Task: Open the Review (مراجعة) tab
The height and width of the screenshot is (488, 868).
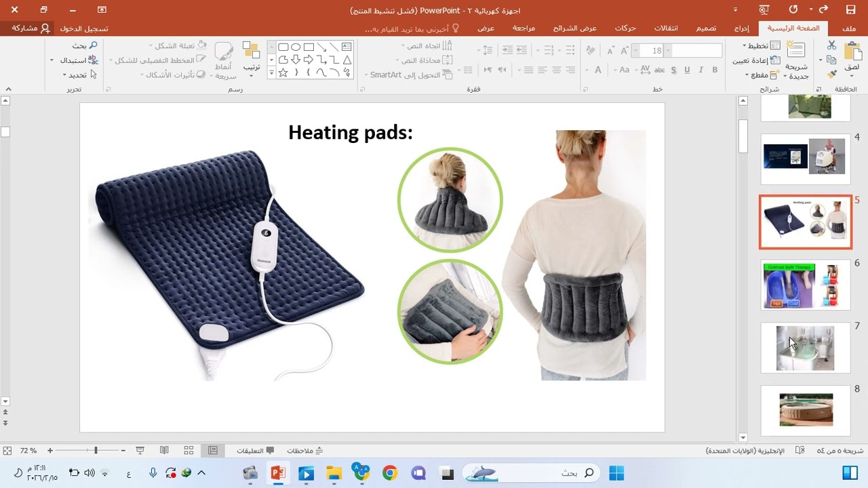Action: click(524, 28)
